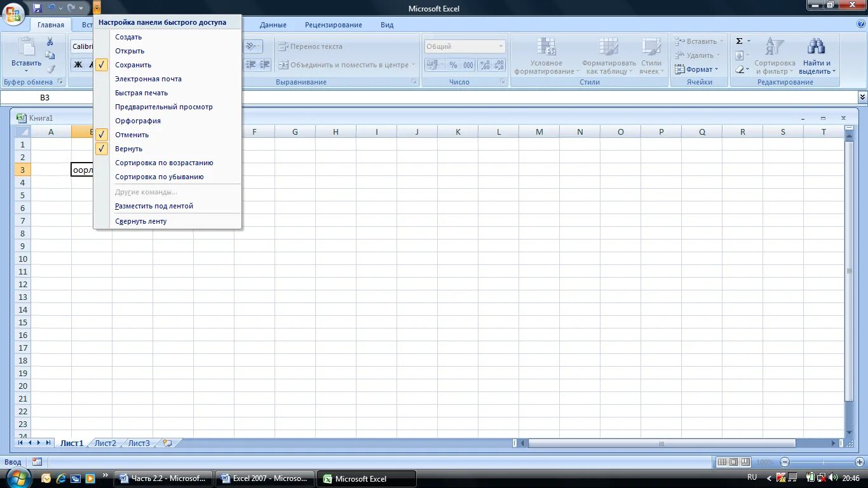Click the percent style button
The width and height of the screenshot is (868, 488).
point(453,65)
